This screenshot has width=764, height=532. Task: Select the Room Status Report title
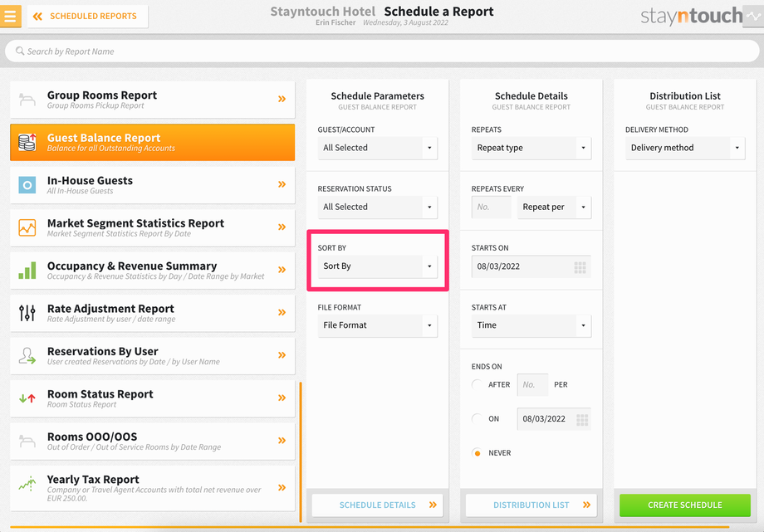100,393
